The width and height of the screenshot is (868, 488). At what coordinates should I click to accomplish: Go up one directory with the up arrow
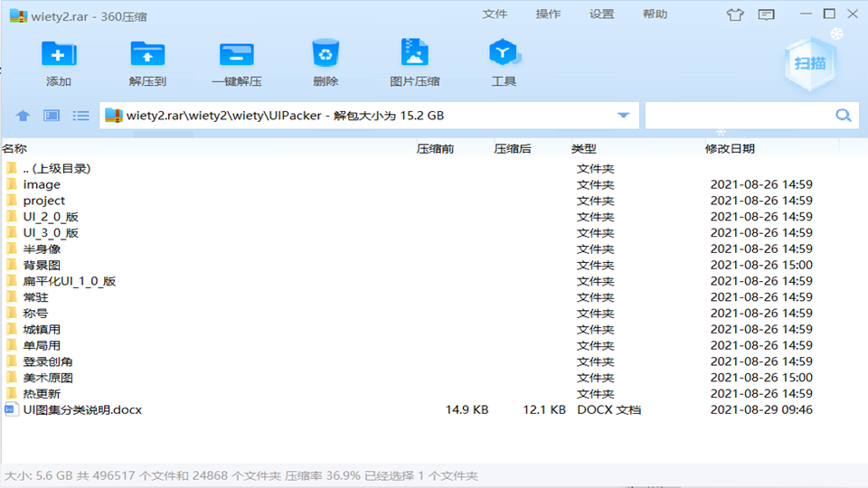23,116
